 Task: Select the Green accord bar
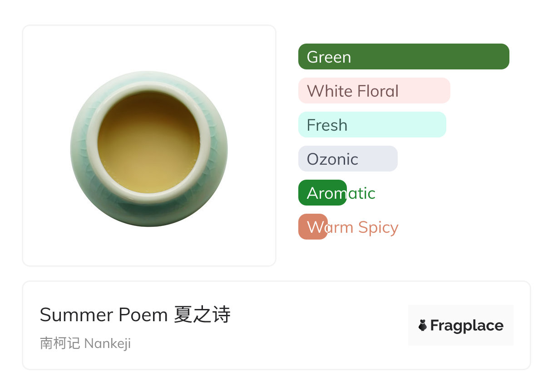pos(404,57)
